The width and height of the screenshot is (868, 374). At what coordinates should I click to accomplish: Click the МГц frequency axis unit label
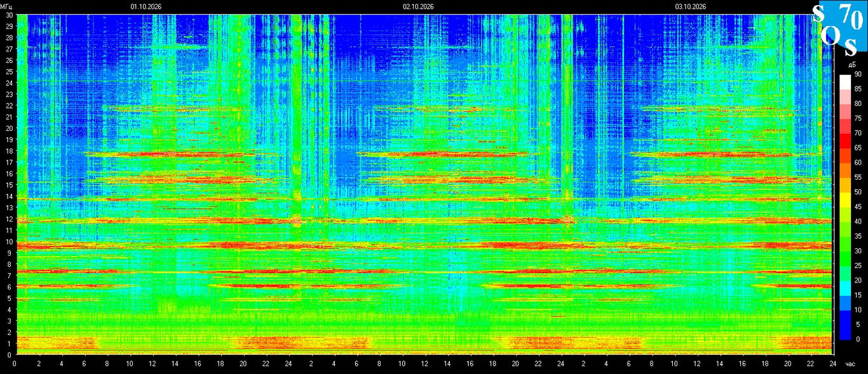pos(7,6)
